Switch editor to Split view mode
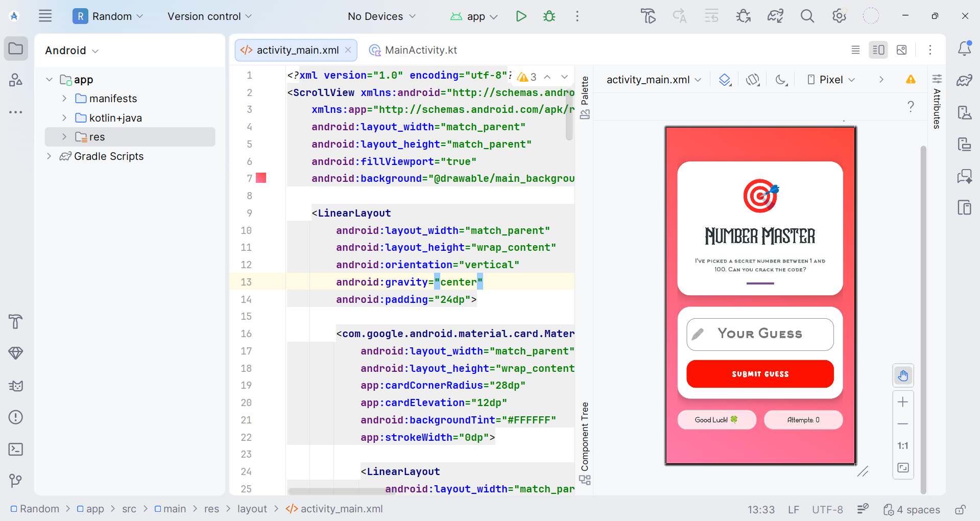980x521 pixels. (878, 50)
